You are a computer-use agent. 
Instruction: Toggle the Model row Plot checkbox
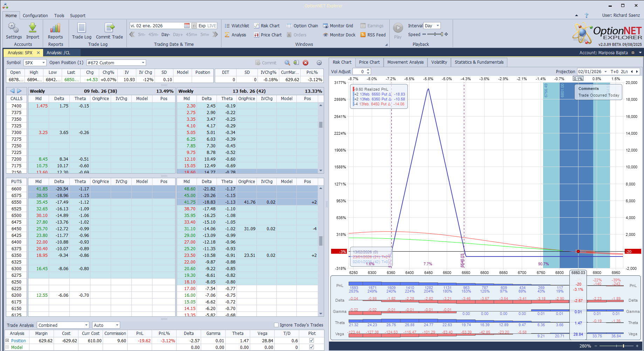pyautogui.click(x=311, y=347)
